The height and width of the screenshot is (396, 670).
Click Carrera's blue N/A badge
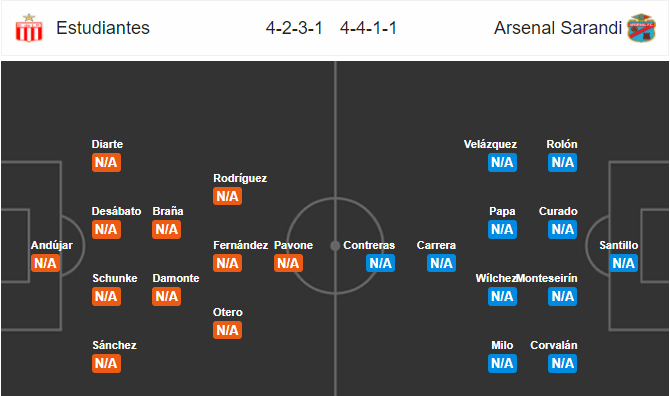coord(441,263)
